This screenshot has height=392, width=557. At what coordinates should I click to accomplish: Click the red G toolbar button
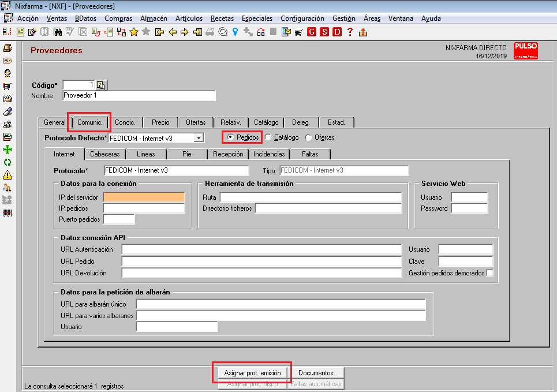coord(312,32)
